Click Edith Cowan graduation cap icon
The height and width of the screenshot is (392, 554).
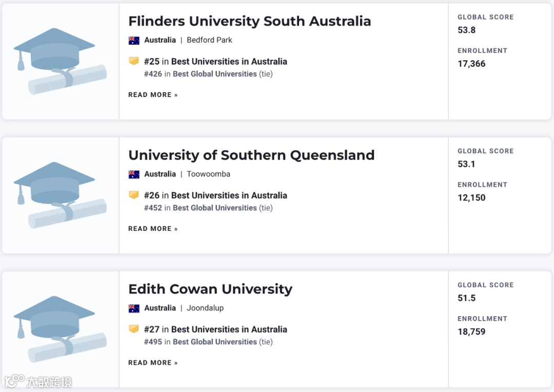(60, 329)
